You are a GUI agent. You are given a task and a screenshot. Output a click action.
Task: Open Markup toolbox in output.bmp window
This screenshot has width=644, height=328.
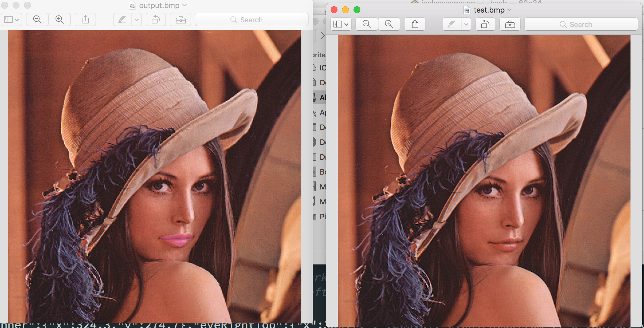point(180,19)
